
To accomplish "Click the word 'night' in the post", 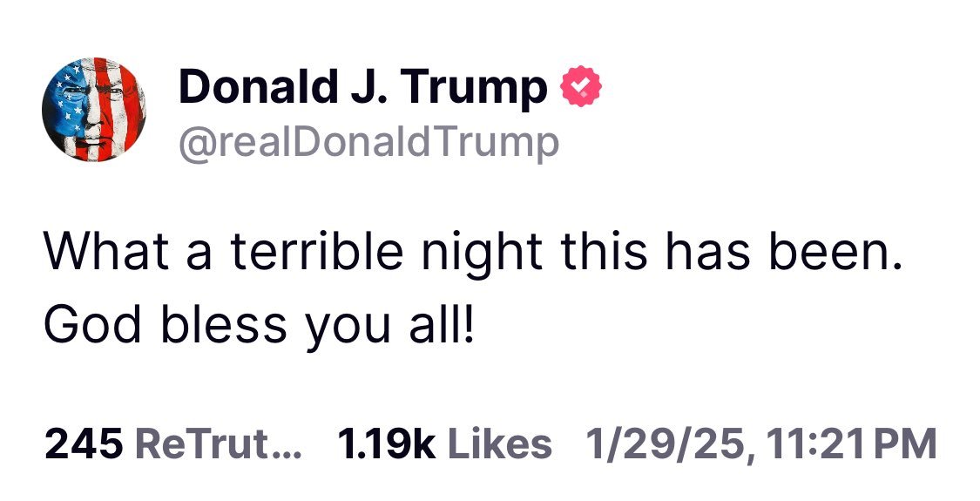I will click(x=481, y=253).
